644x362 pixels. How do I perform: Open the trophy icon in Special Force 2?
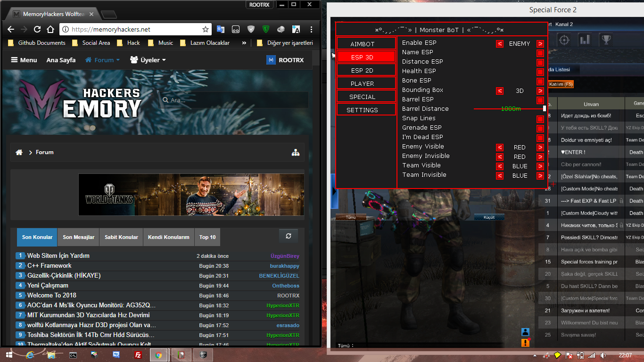(605, 39)
